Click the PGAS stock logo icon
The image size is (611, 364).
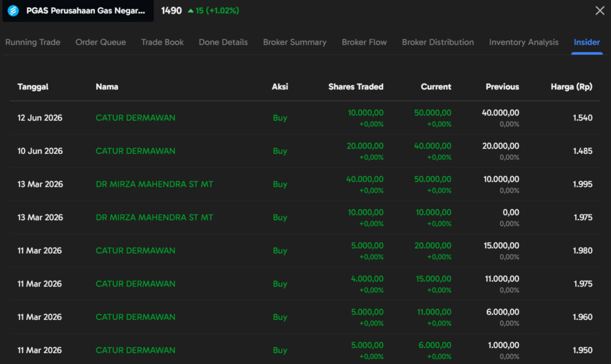pyautogui.click(x=13, y=11)
